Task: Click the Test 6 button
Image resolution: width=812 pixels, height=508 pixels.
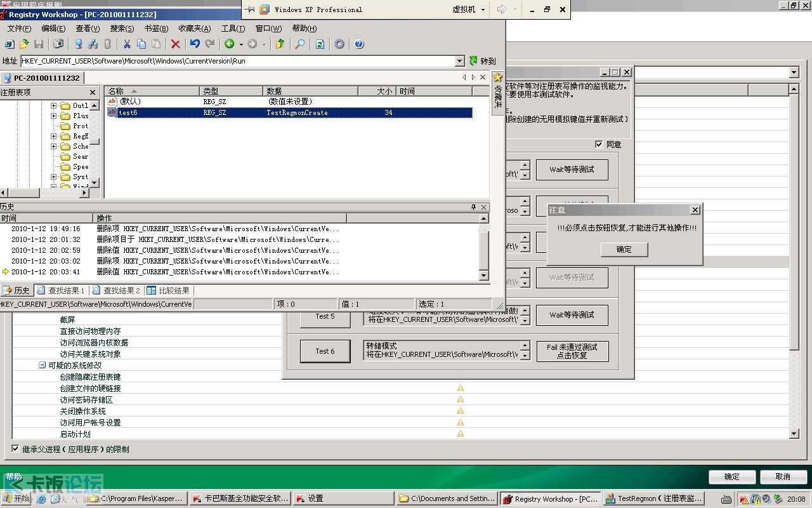Action: coord(325,351)
